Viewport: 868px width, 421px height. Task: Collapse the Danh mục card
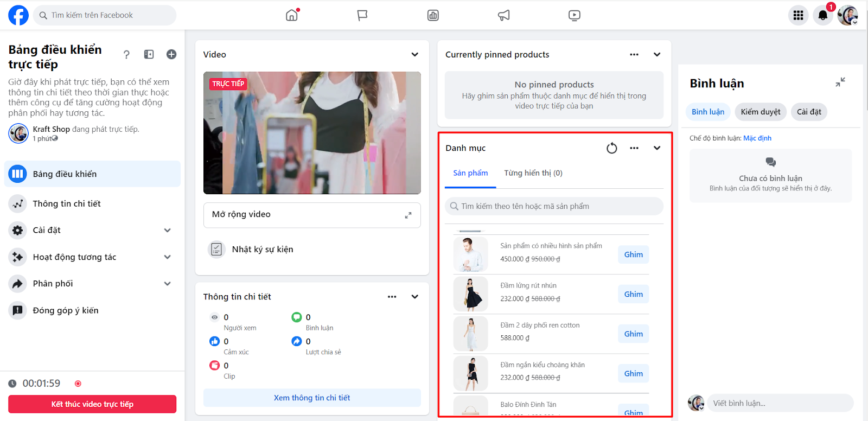[x=657, y=148]
